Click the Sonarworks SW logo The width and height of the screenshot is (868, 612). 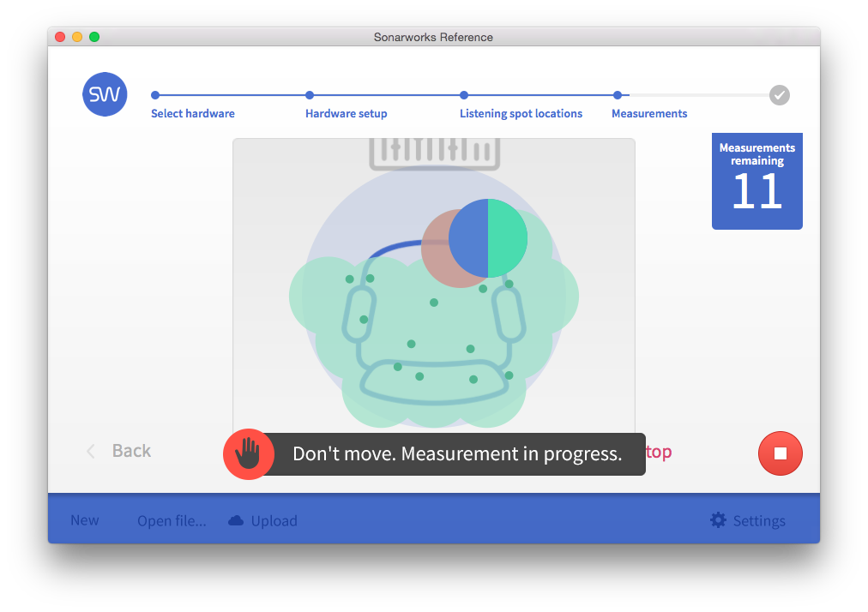click(105, 94)
